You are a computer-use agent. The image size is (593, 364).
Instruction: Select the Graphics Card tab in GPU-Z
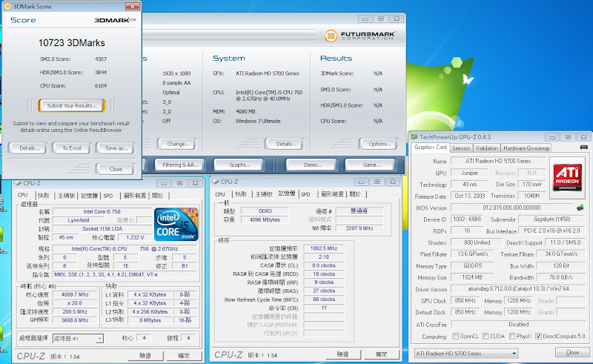(x=431, y=148)
